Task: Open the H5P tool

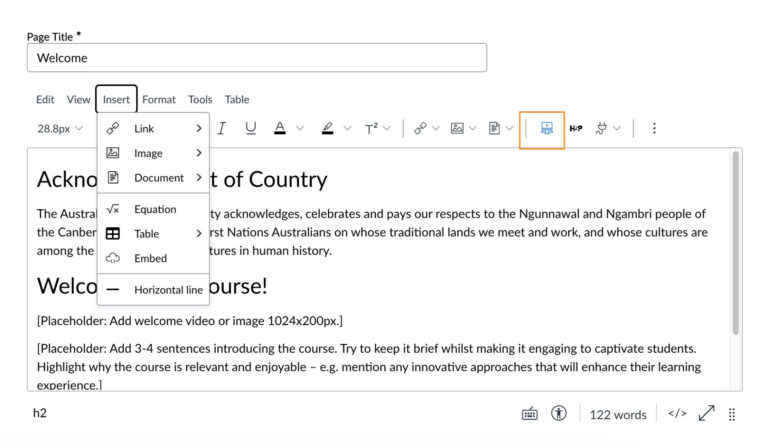Action: (x=576, y=129)
